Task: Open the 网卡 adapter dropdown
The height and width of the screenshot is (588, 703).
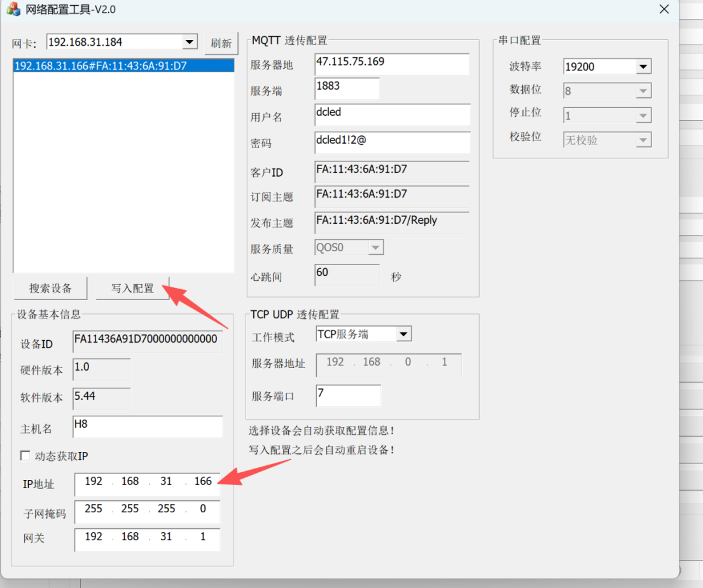Action: pos(190,42)
